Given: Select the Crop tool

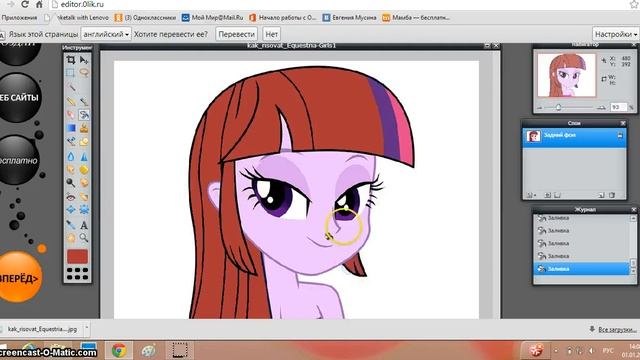Looking at the screenshot, I should pyautogui.click(x=71, y=60).
